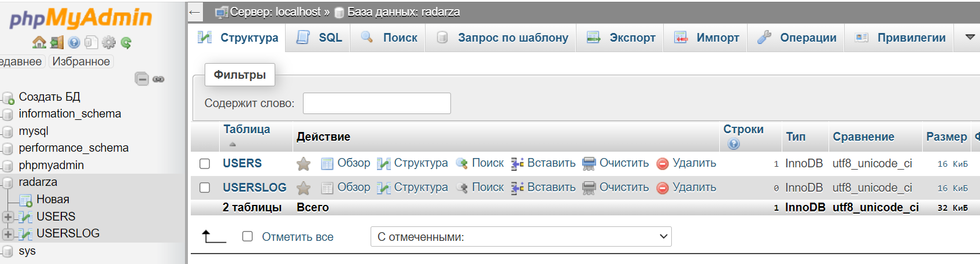The width and height of the screenshot is (980, 264).
Task: Toggle favorite star for USERSLOG table
Action: click(x=304, y=188)
